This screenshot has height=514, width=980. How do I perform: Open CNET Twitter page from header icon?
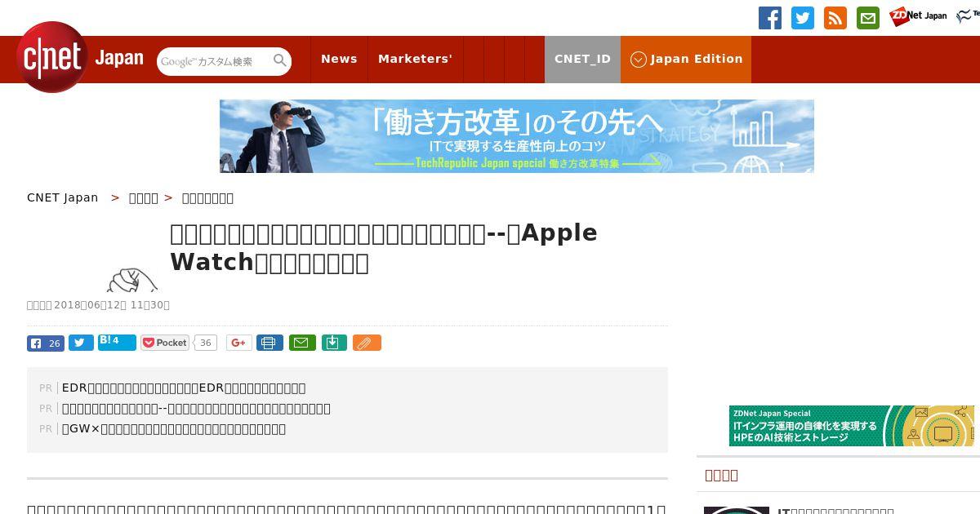click(x=803, y=18)
